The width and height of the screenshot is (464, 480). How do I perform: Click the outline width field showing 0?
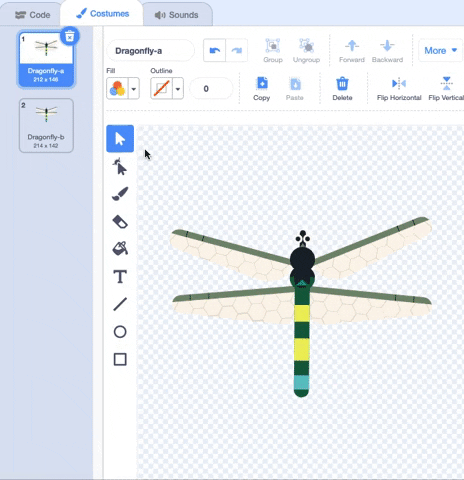click(211, 89)
